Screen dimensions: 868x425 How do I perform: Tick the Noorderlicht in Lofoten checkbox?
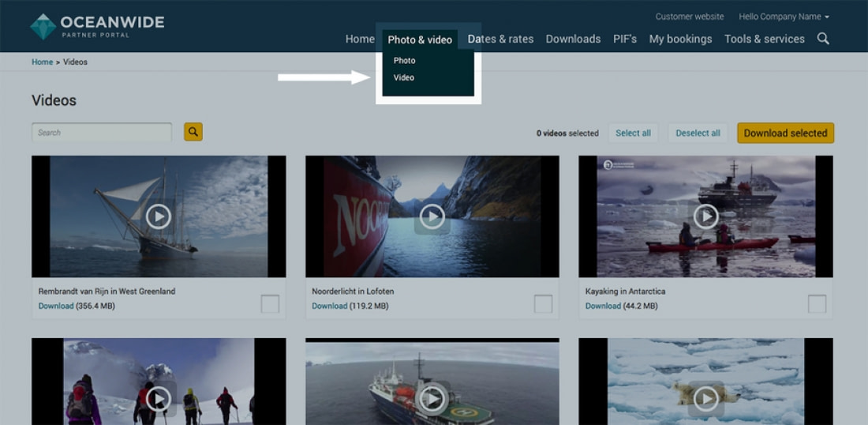(x=543, y=303)
